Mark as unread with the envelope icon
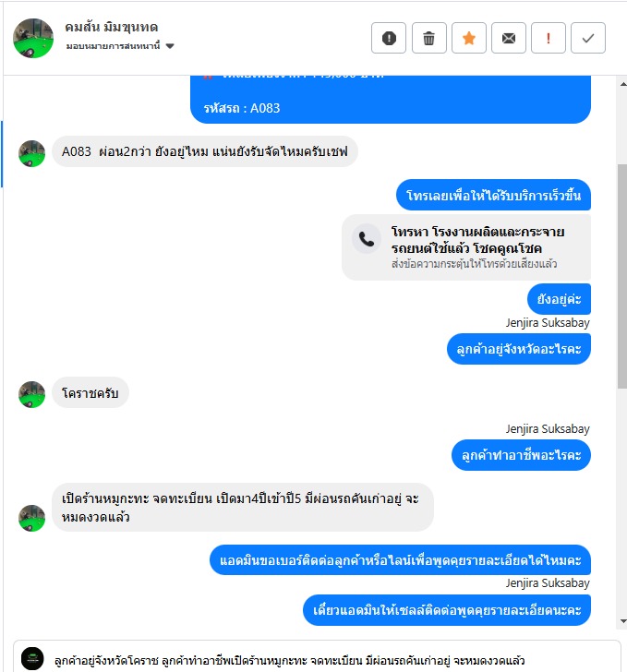Screen dimensions: 627x672 [x=509, y=38]
